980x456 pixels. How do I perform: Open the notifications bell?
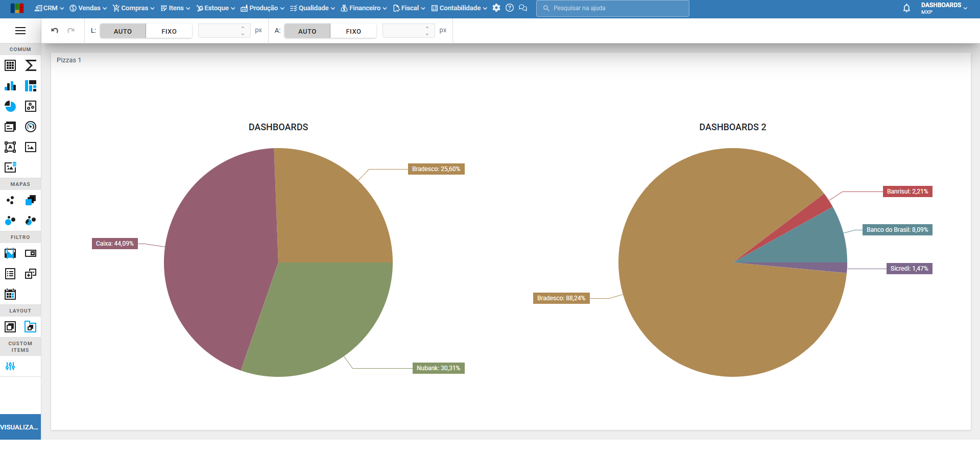click(906, 8)
